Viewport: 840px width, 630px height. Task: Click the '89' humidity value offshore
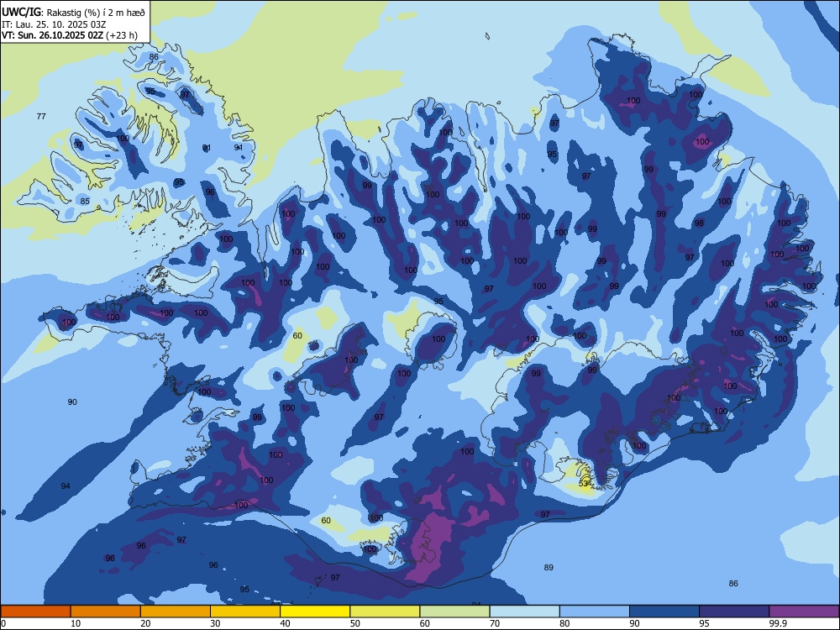click(548, 567)
